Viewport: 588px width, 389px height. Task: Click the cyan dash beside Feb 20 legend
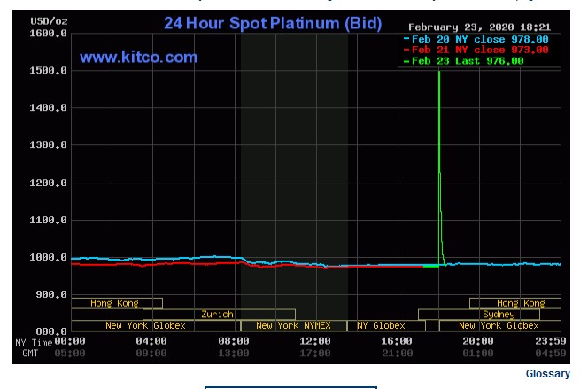coord(406,39)
